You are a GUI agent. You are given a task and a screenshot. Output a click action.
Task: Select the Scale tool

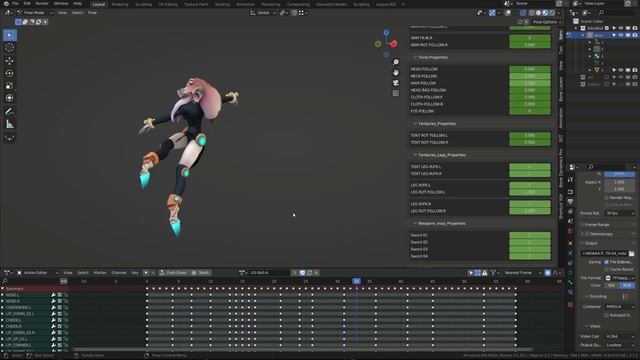click(9, 86)
